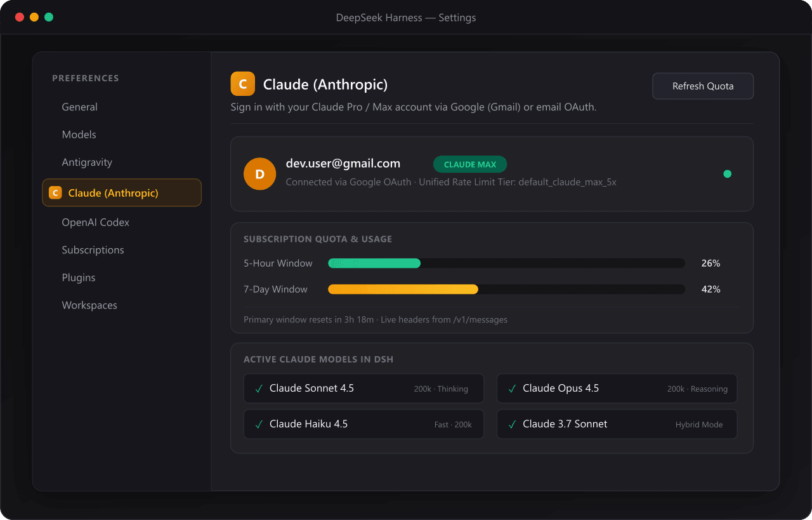Toggle the Claude Sonnet 4.5 checkmark
Screen dimensions: 812x520
pyautogui.click(x=259, y=389)
